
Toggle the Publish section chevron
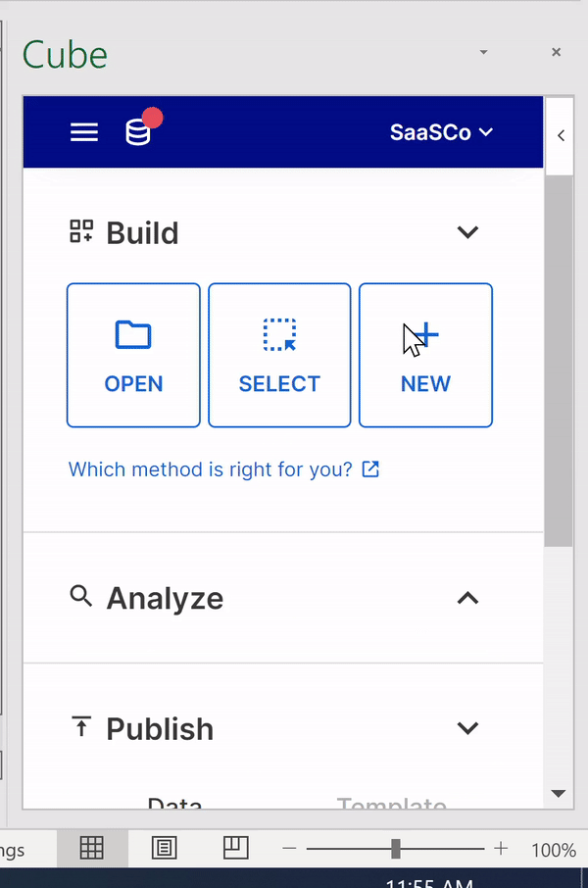pos(467,727)
